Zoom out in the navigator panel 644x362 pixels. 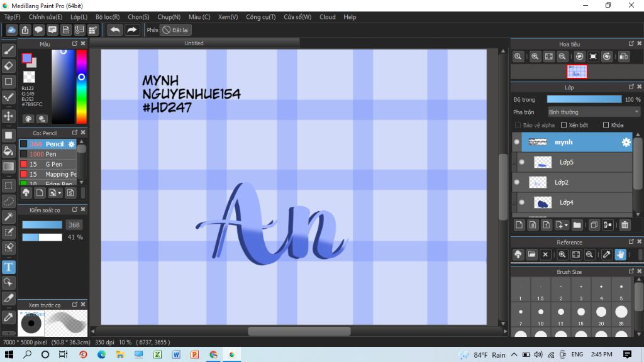point(562,57)
